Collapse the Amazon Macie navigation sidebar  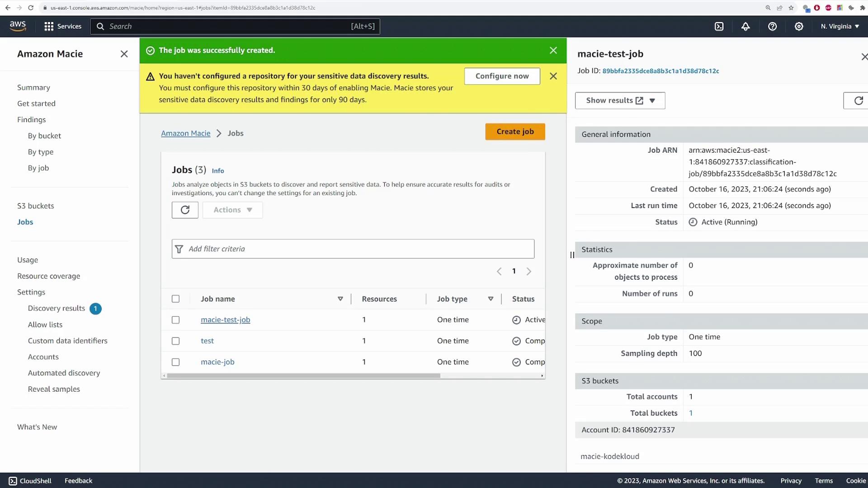(124, 54)
